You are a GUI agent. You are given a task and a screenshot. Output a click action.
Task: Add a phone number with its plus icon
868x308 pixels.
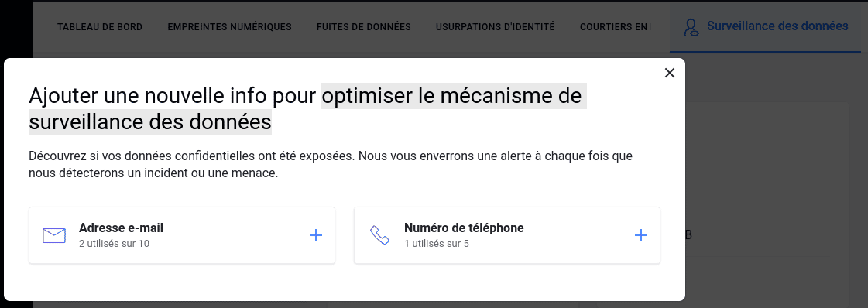pos(640,235)
